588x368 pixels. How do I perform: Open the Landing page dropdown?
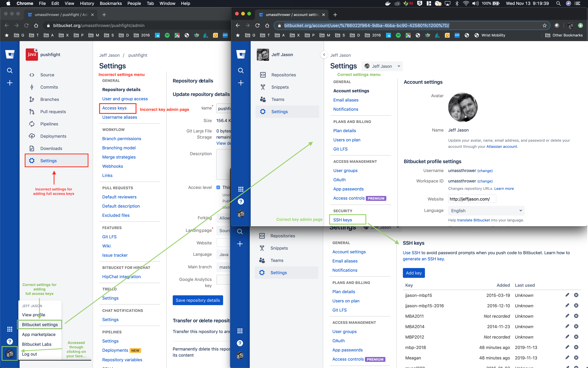224,230
